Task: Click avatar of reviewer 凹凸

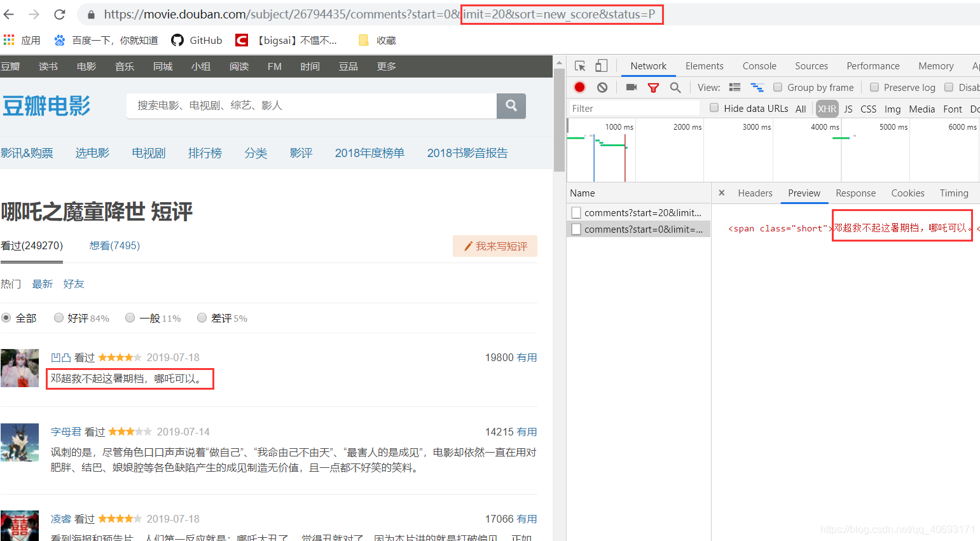Action: [x=20, y=367]
